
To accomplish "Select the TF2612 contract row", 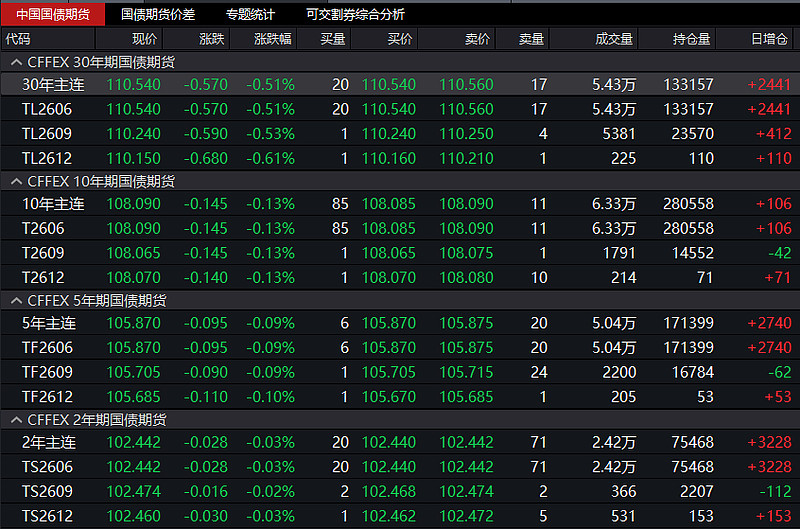I will 400,396.
